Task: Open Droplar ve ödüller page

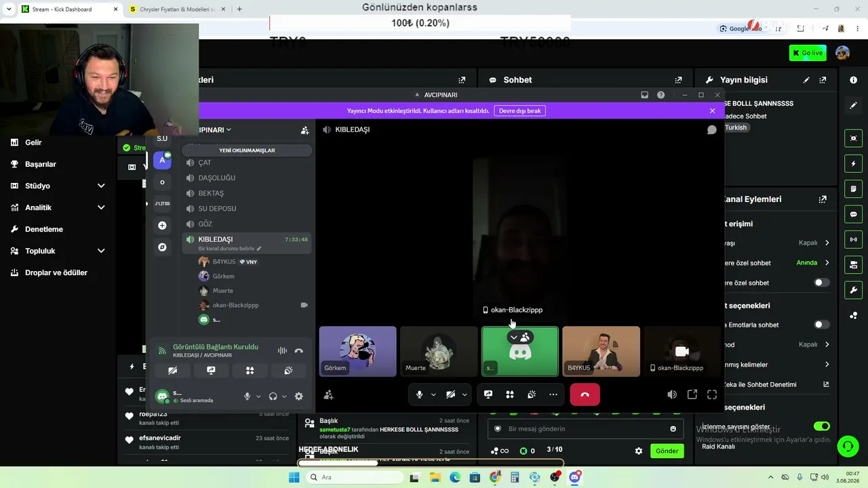Action: pyautogui.click(x=57, y=272)
